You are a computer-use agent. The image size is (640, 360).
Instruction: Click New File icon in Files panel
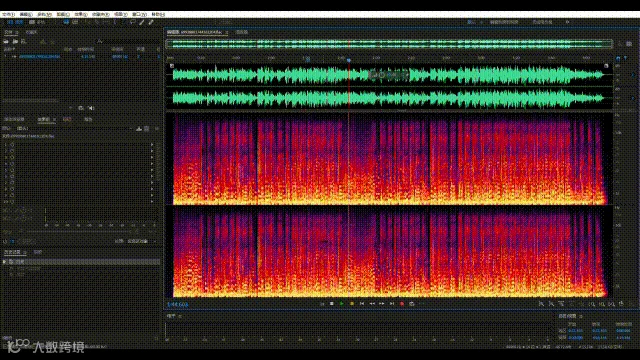point(23,41)
